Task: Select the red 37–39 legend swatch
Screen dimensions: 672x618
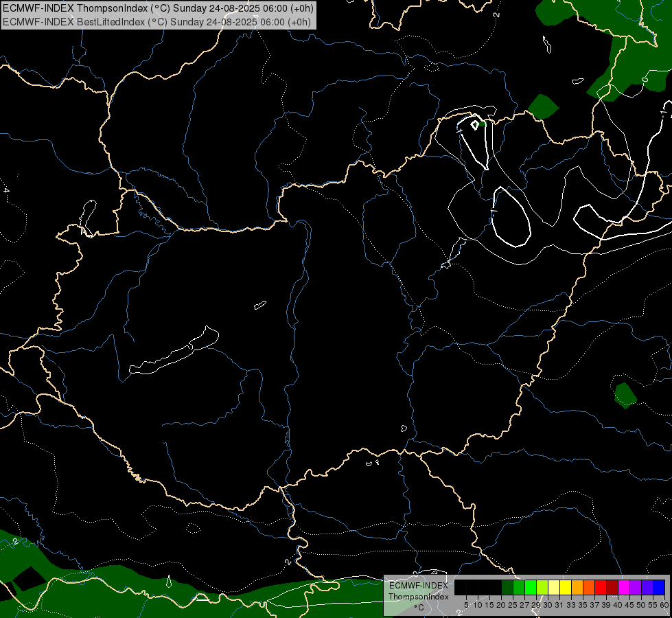Action: tap(601, 587)
